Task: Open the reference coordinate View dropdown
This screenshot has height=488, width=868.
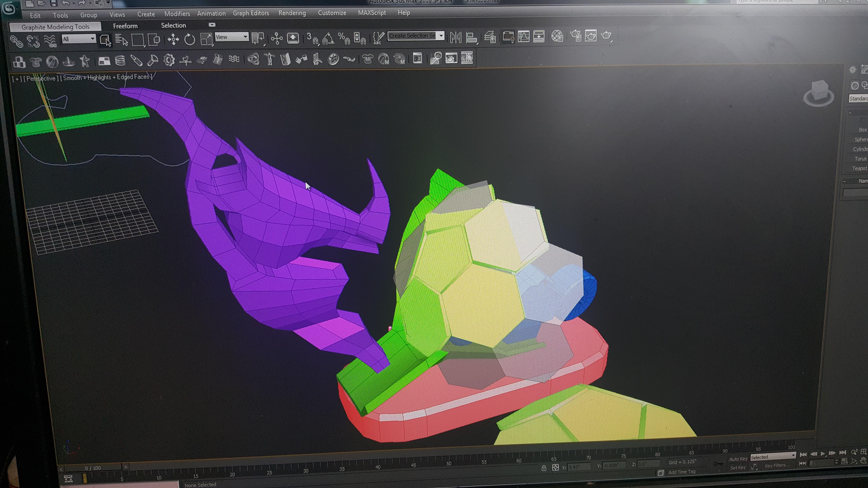Action: tap(232, 37)
